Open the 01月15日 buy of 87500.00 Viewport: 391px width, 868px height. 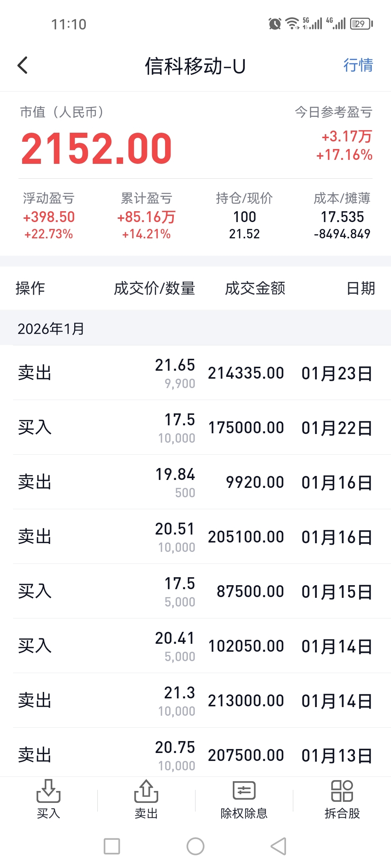coord(195,591)
